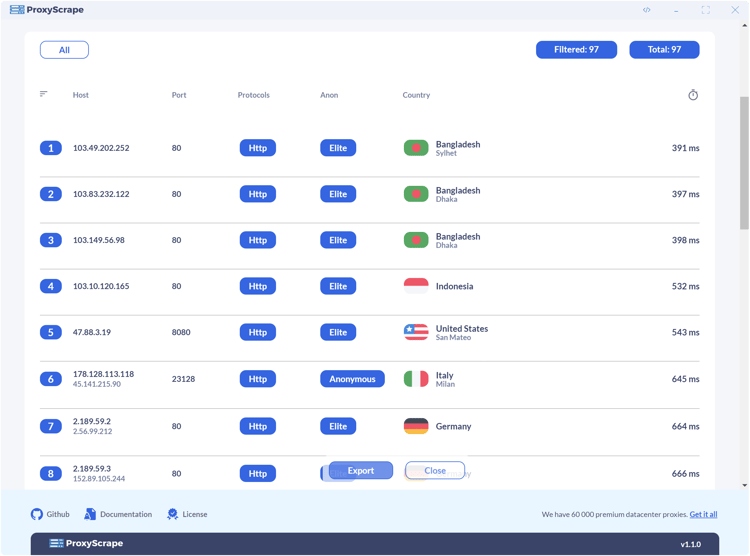
Task: Click the Filtered: 97 counter button
Action: [576, 50]
